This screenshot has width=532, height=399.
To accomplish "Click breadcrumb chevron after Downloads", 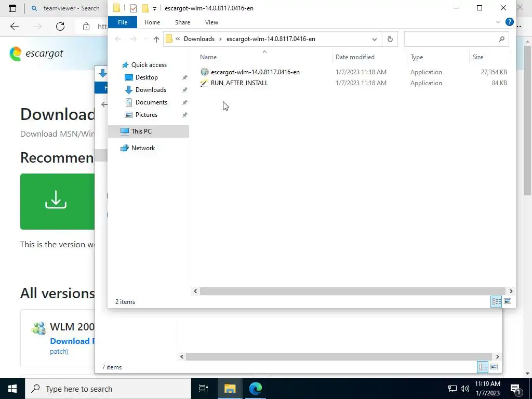I will click(x=220, y=39).
